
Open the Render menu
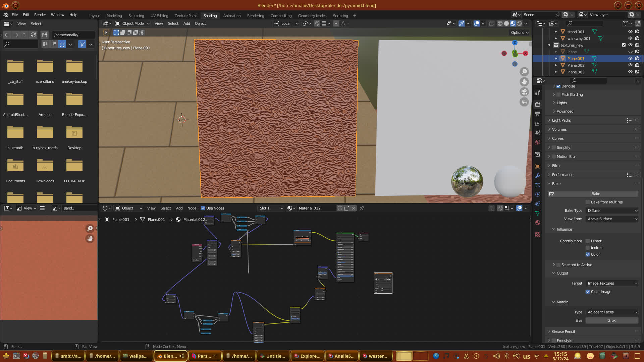[x=40, y=15]
